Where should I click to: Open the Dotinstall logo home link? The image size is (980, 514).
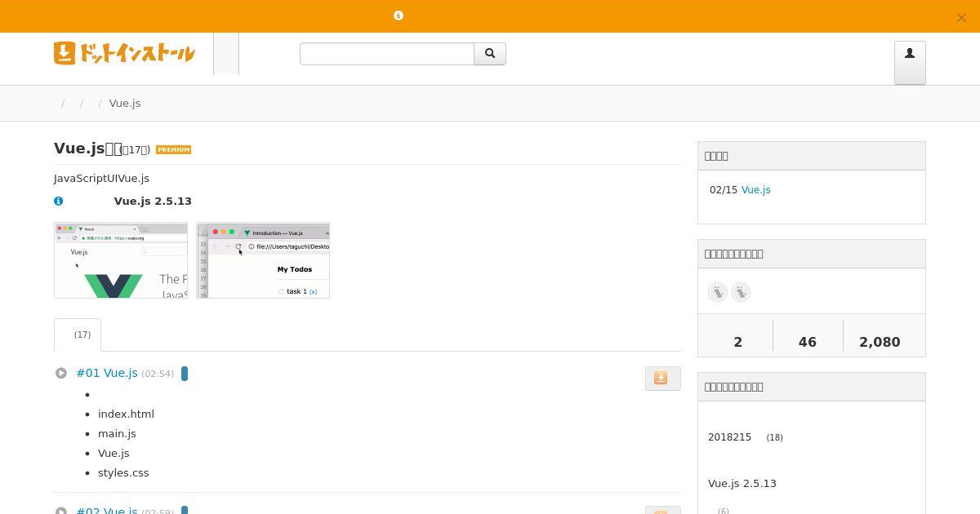point(124,53)
